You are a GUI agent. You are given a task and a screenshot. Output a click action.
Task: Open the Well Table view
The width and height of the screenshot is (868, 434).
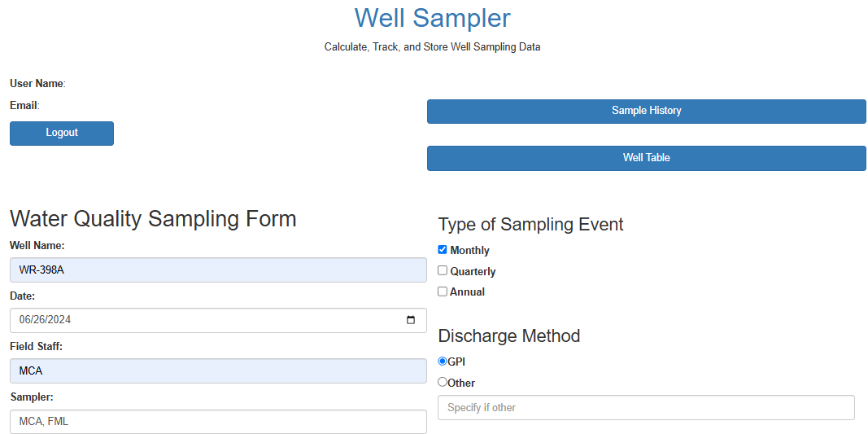[x=646, y=159]
